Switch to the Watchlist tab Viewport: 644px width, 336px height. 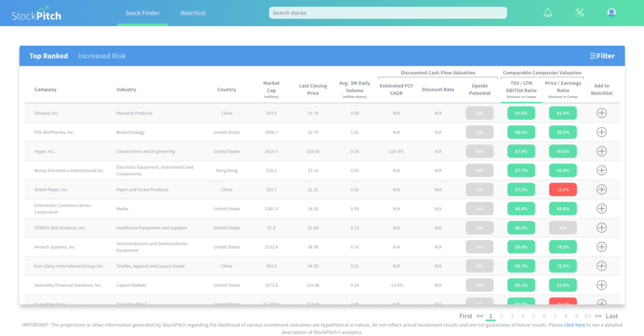pyautogui.click(x=192, y=13)
